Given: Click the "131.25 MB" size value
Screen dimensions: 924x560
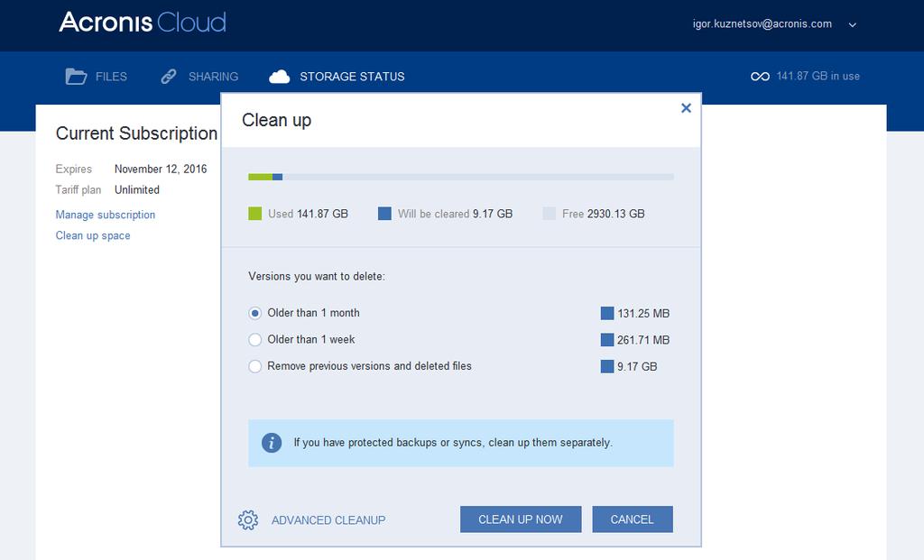Looking at the screenshot, I should [643, 313].
